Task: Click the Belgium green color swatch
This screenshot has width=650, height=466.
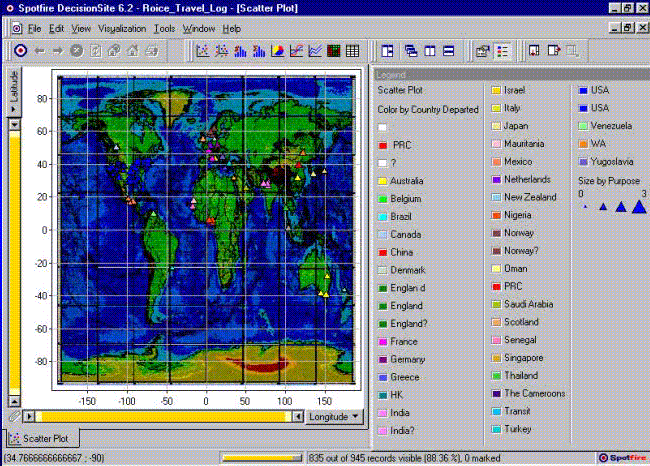Action: 382,199
